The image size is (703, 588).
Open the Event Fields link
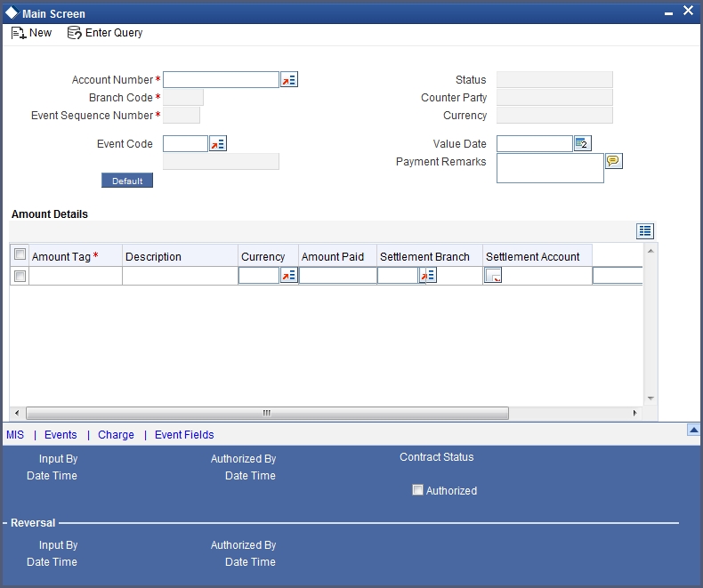pos(184,435)
